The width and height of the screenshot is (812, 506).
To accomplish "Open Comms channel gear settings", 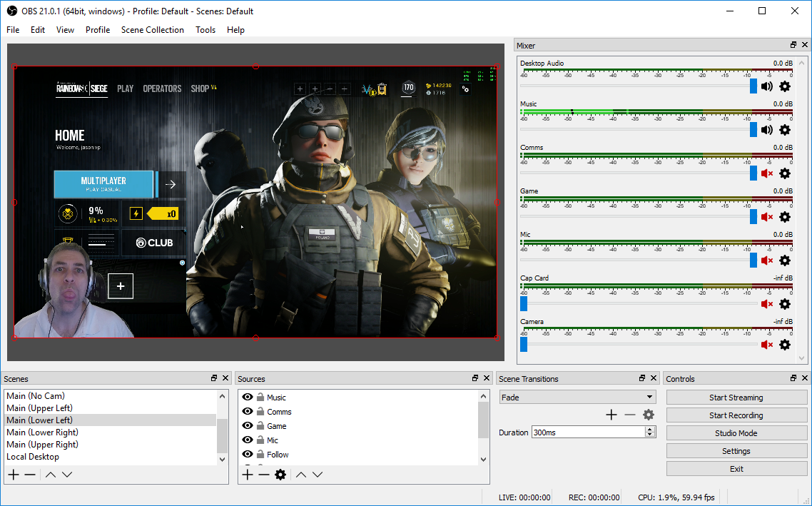I will click(x=785, y=173).
